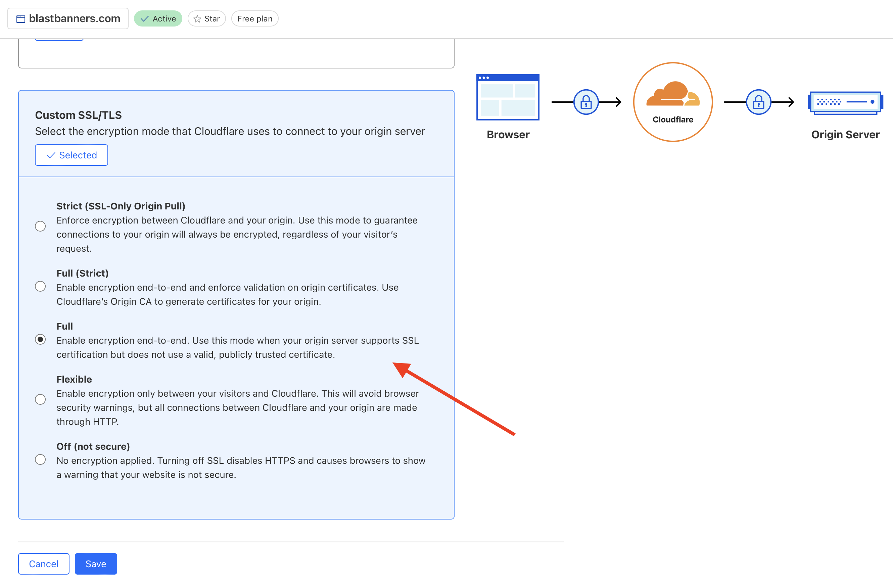Click the Free plan dropdown label
The width and height of the screenshot is (893, 588).
256,18
